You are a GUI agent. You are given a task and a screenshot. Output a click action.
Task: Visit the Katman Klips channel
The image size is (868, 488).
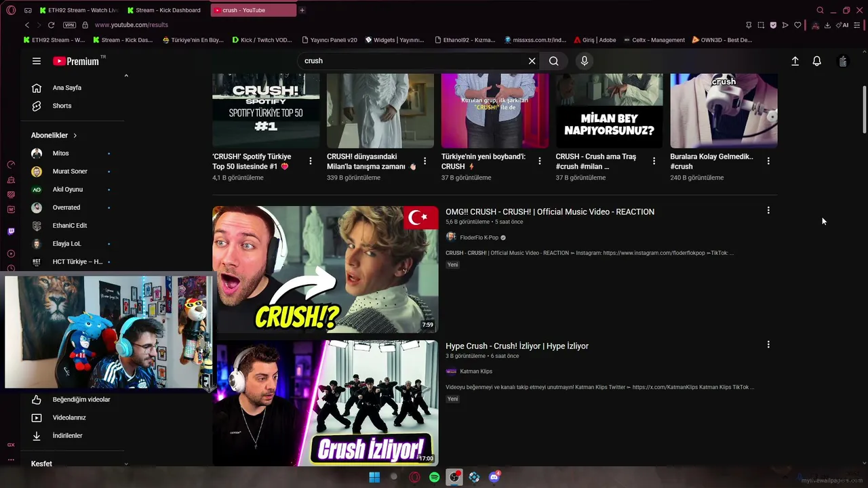(x=476, y=371)
